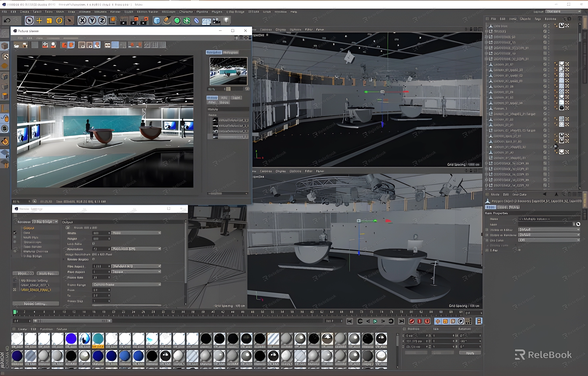Click the green playhead at timeline start
The height and width of the screenshot is (376, 588).
click(15, 312)
